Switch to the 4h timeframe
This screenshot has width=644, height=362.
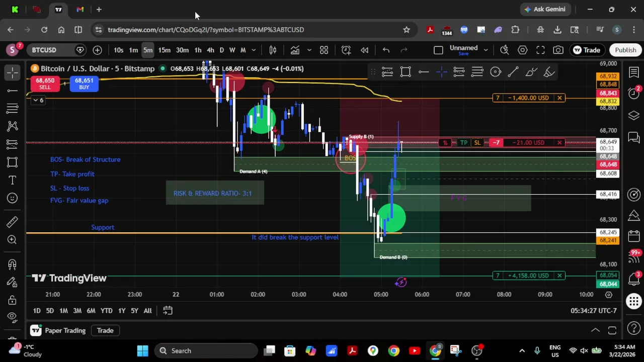tap(210, 50)
